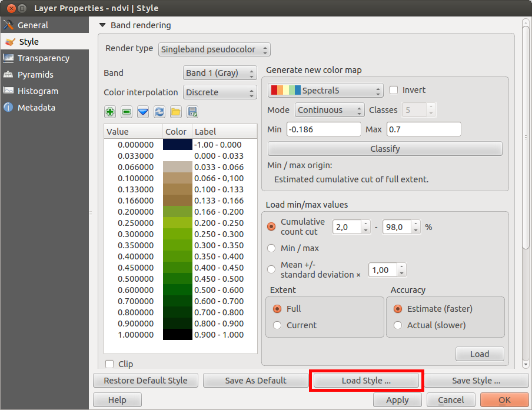Click the green minus remove entry icon

click(x=127, y=112)
